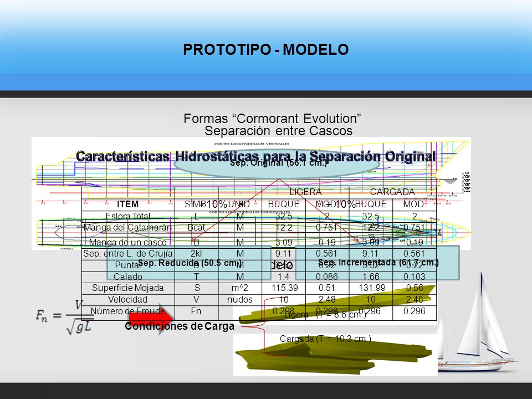This screenshot has width=532, height=399.
Task: Click the 'Separación entre Cascos' text
Action: click(x=279, y=131)
